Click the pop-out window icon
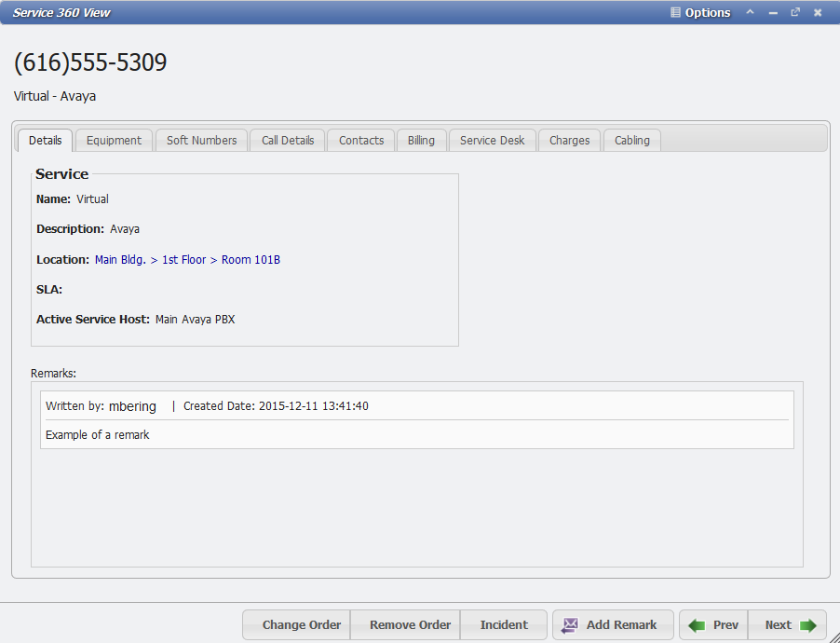Screen dimensions: 840x643 [x=795, y=12]
